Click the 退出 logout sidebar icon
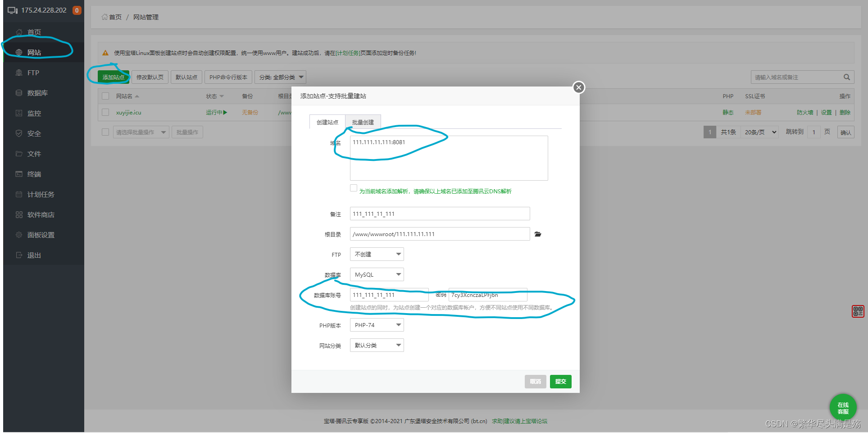This screenshot has height=433, width=868. point(19,255)
